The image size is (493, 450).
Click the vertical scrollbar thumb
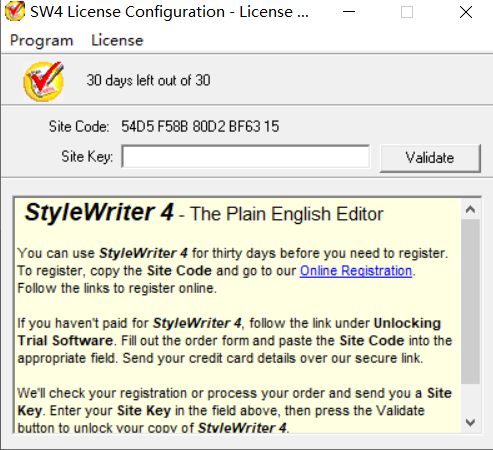(470, 301)
